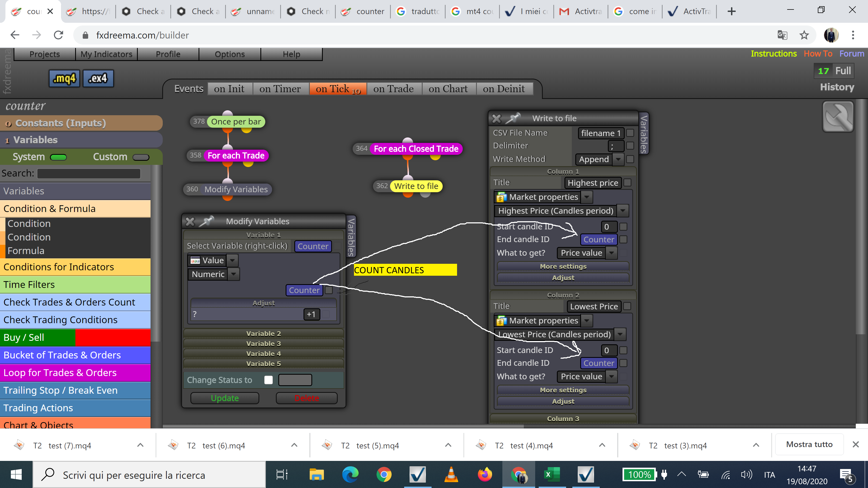868x488 pixels.
Task: Click the .mq4 export icon
Action: pos(64,78)
